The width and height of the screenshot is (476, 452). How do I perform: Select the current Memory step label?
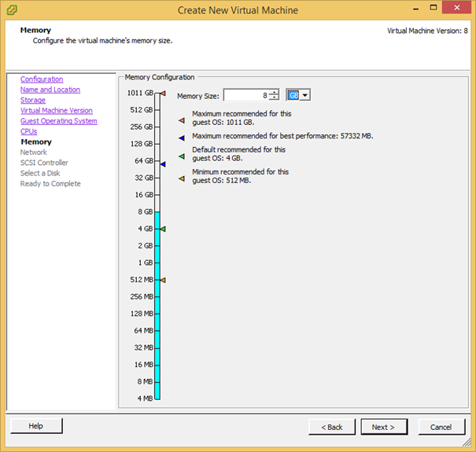pos(36,141)
